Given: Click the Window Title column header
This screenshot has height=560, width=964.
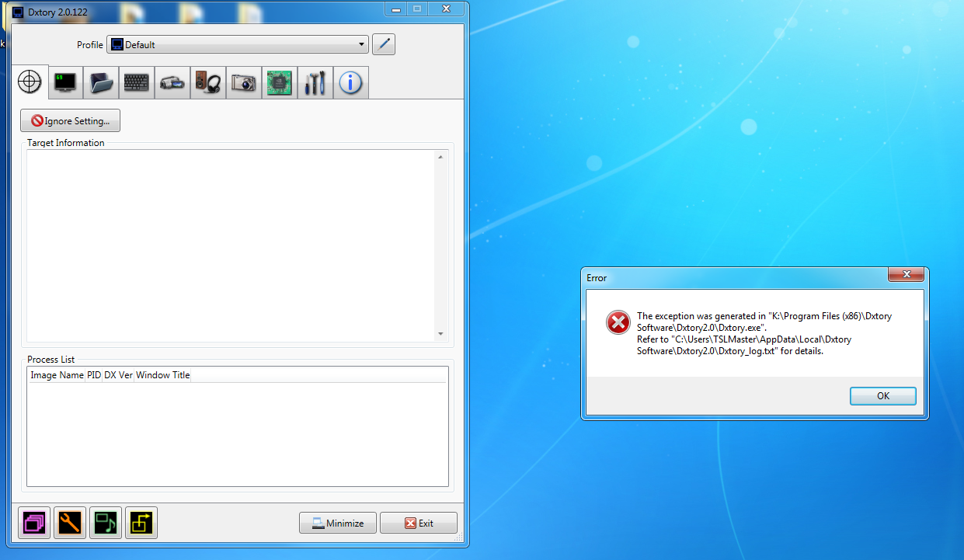Looking at the screenshot, I should click(163, 375).
